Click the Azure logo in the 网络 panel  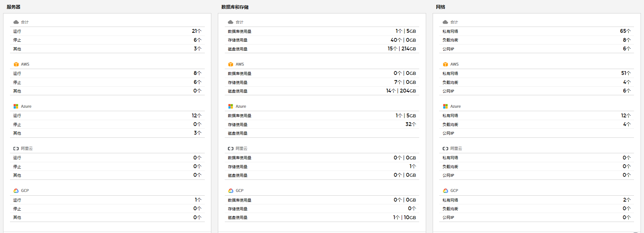445,106
